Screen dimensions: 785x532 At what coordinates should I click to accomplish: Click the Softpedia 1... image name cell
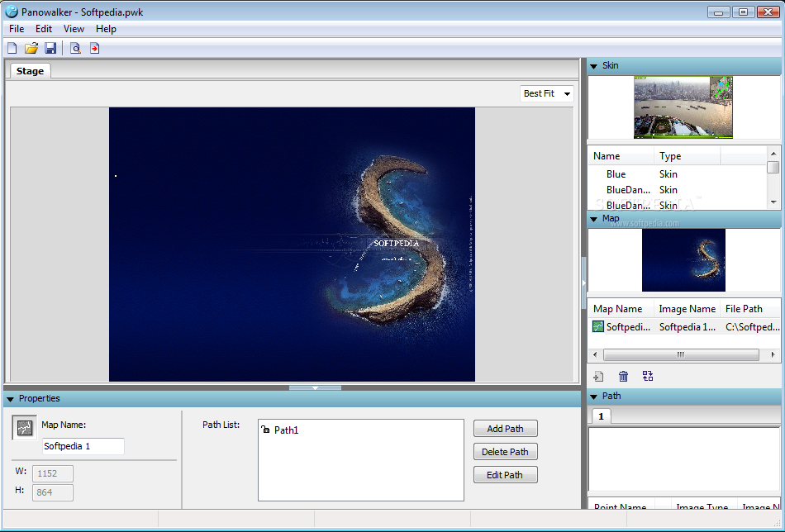click(x=687, y=327)
